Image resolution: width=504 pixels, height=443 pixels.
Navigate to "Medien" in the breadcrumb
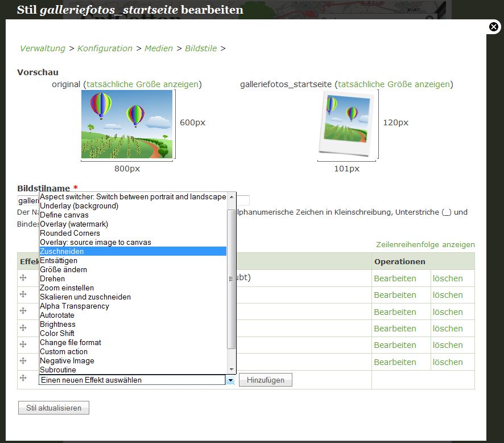click(x=159, y=48)
